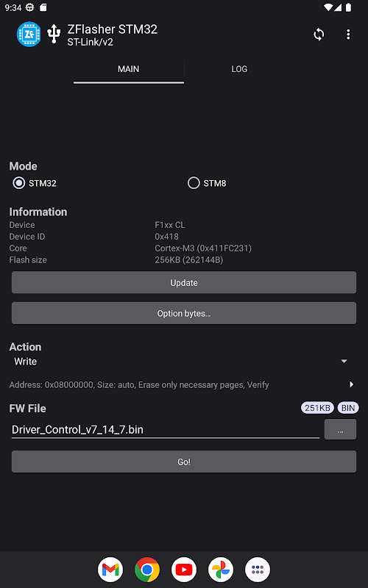Click the refresh/reconnect arrows icon
This screenshot has height=588, width=368.
tap(319, 35)
